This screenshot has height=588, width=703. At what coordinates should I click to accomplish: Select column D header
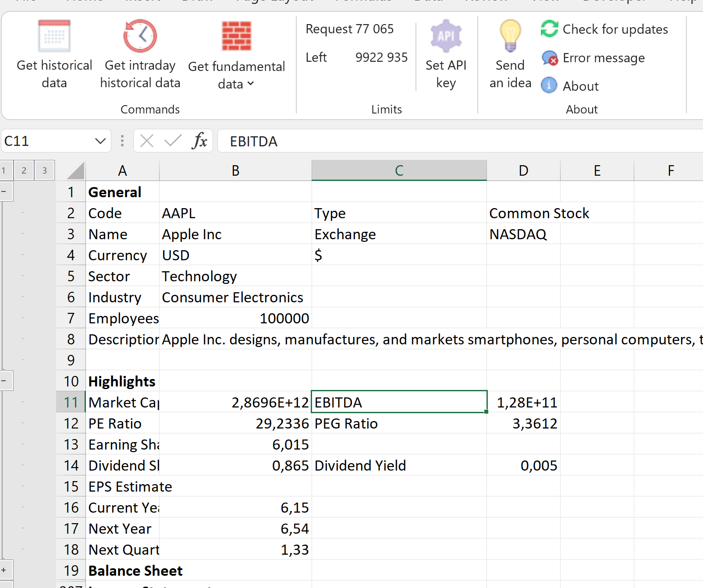(x=523, y=170)
